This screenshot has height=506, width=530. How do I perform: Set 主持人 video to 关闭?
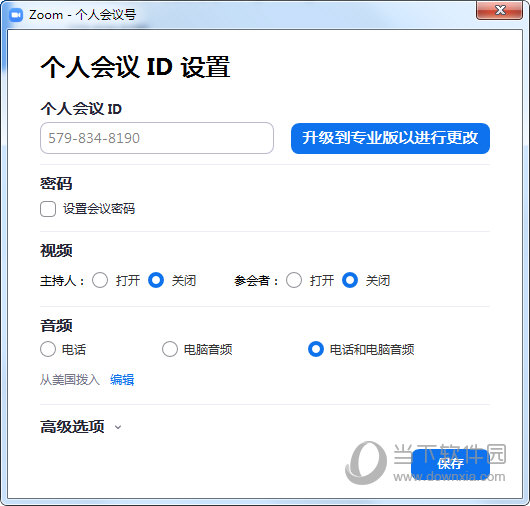[156, 280]
